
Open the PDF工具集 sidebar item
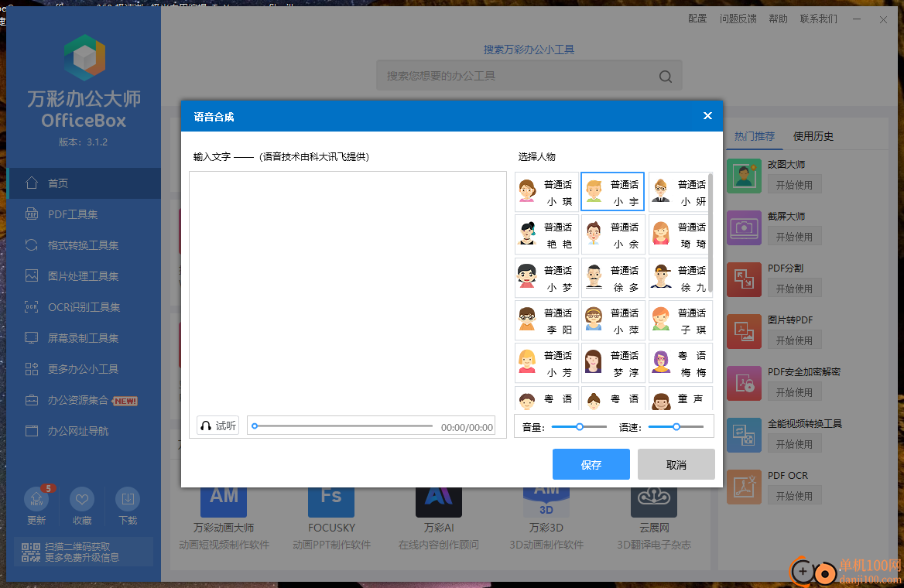point(84,214)
